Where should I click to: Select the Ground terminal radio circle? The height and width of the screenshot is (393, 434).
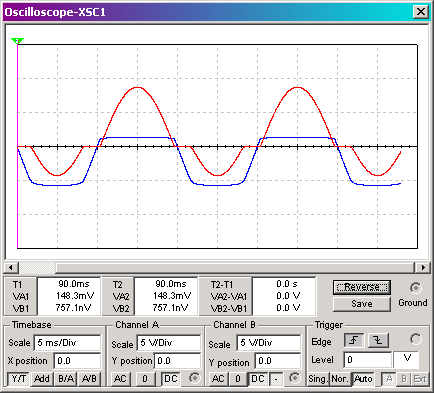coord(416,288)
